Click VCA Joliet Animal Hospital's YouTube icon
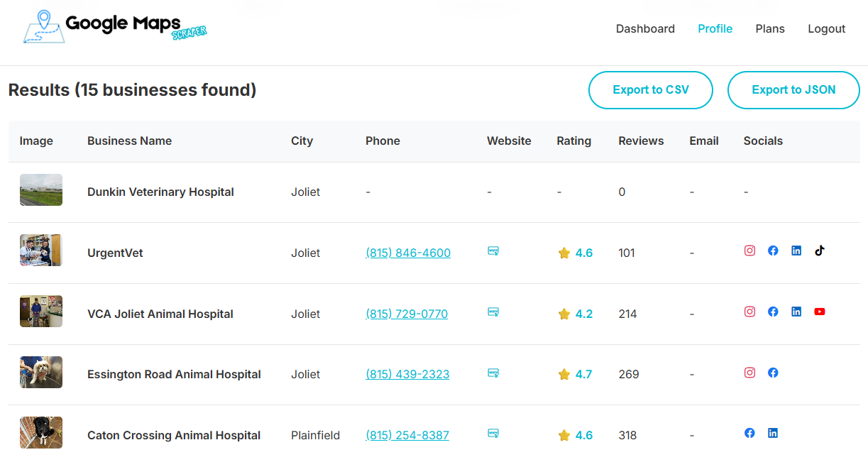The width and height of the screenshot is (868, 462). click(x=820, y=312)
